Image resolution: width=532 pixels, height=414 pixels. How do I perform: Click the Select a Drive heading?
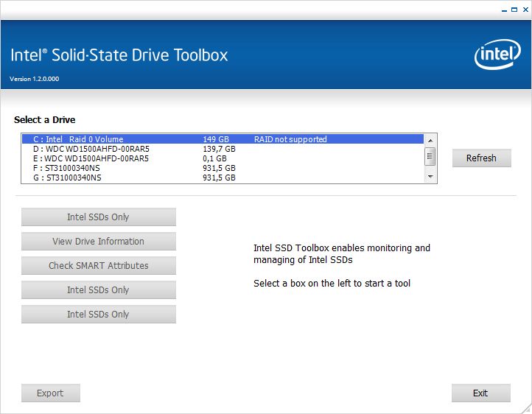pyautogui.click(x=44, y=119)
